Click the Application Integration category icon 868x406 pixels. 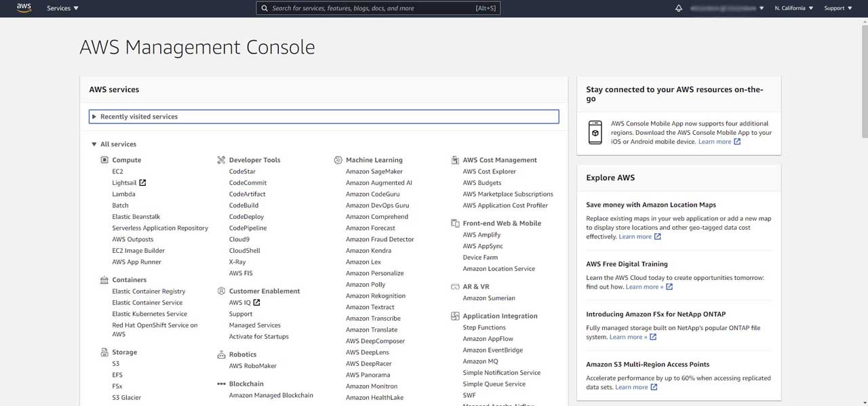coord(456,316)
